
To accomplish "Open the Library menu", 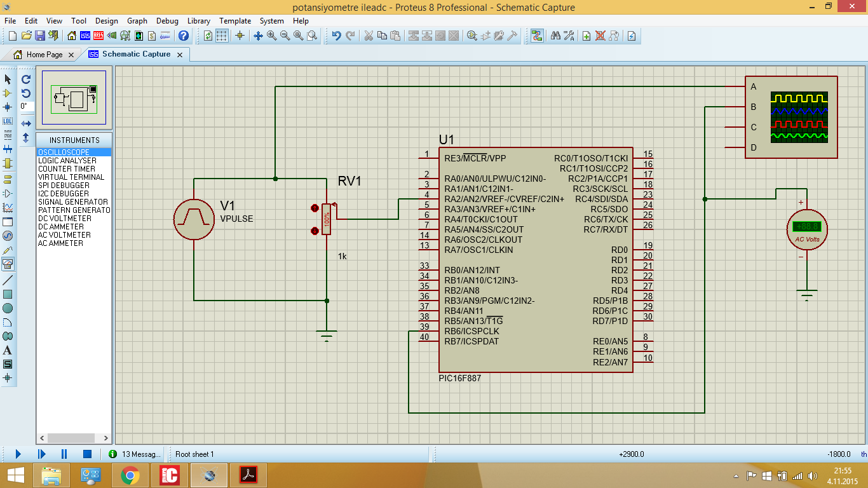I will point(198,21).
